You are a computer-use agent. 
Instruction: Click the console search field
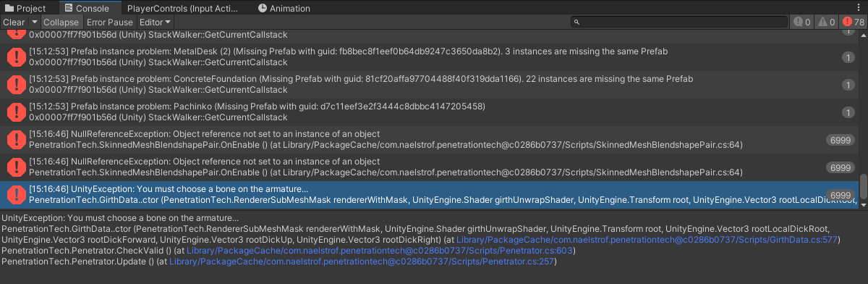point(676,22)
